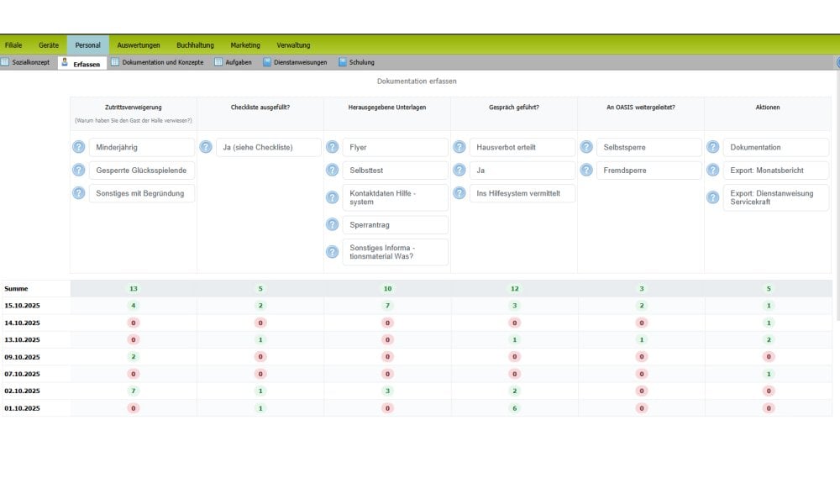Image resolution: width=840 pixels, height=504 pixels.
Task: Choose the Selbstsperre button
Action: [648, 147]
